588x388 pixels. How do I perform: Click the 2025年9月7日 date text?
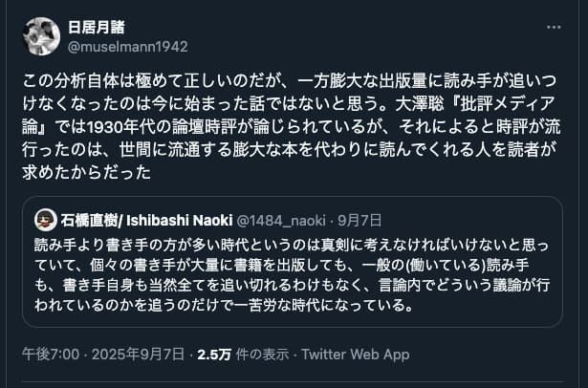point(133,355)
